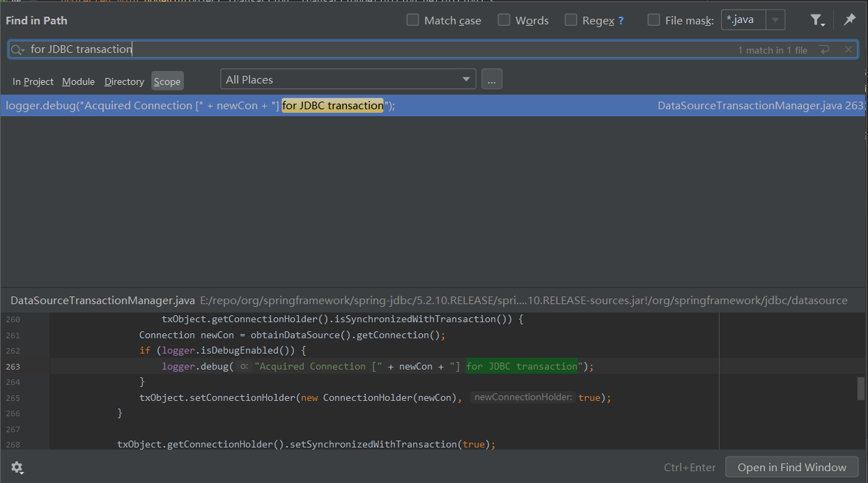
Task: Open search history via magnifier icon
Action: (17, 49)
